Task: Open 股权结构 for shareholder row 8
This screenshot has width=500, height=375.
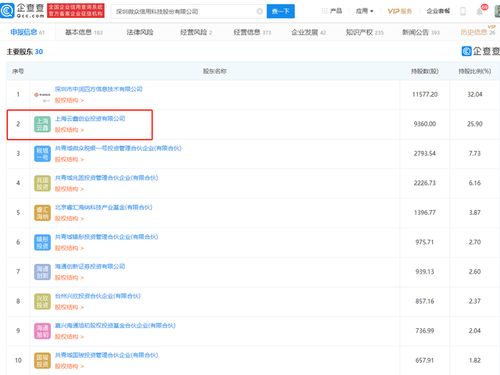Action: tap(69, 307)
